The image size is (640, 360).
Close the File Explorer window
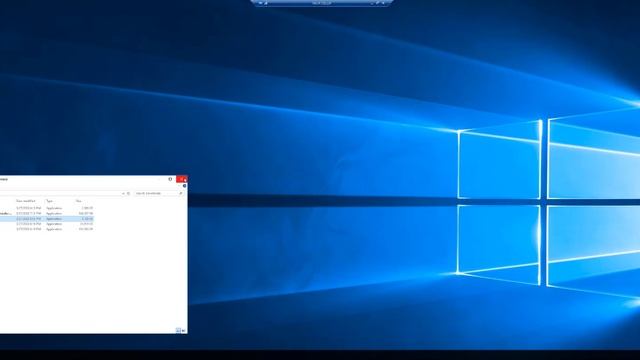pos(182,179)
